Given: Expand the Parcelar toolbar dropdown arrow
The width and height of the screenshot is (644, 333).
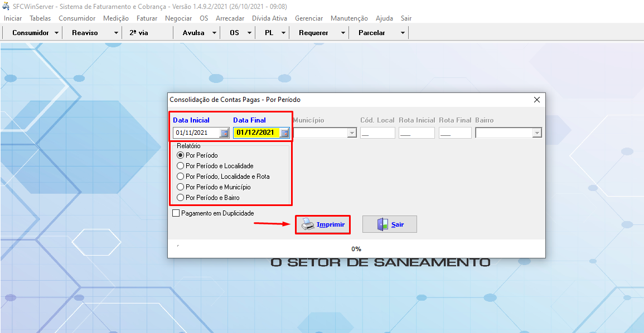Looking at the screenshot, I should (403, 33).
